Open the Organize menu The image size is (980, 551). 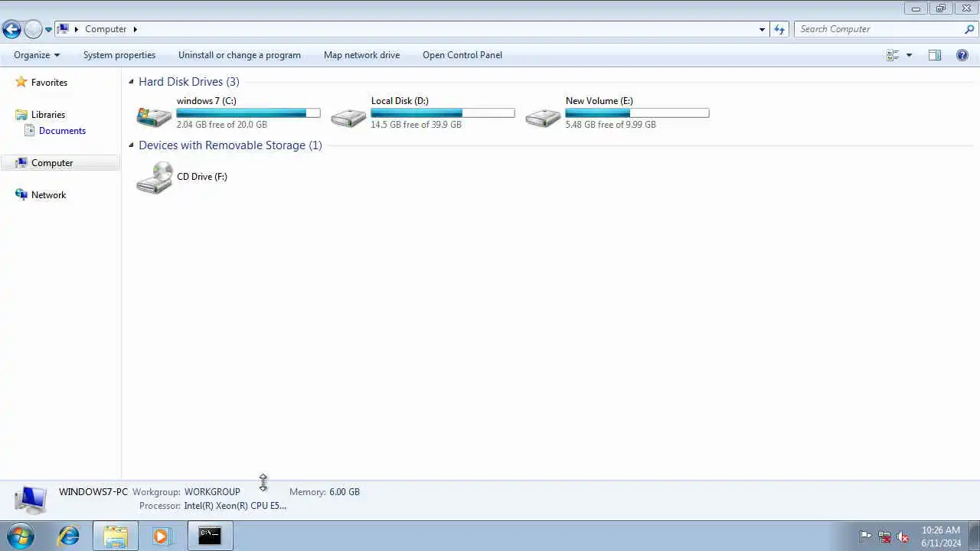37,55
